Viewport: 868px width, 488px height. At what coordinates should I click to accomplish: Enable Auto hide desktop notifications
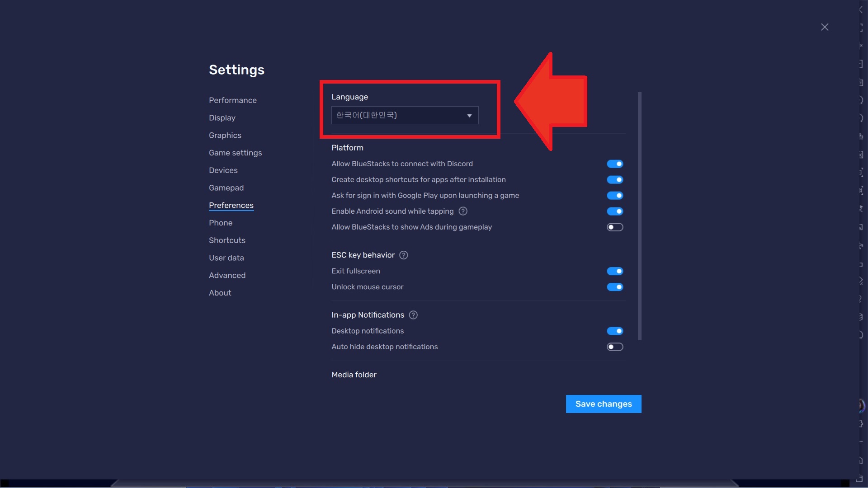tap(615, 347)
